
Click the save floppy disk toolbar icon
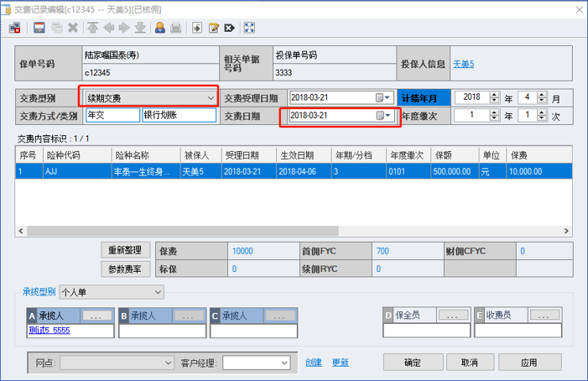39,28
